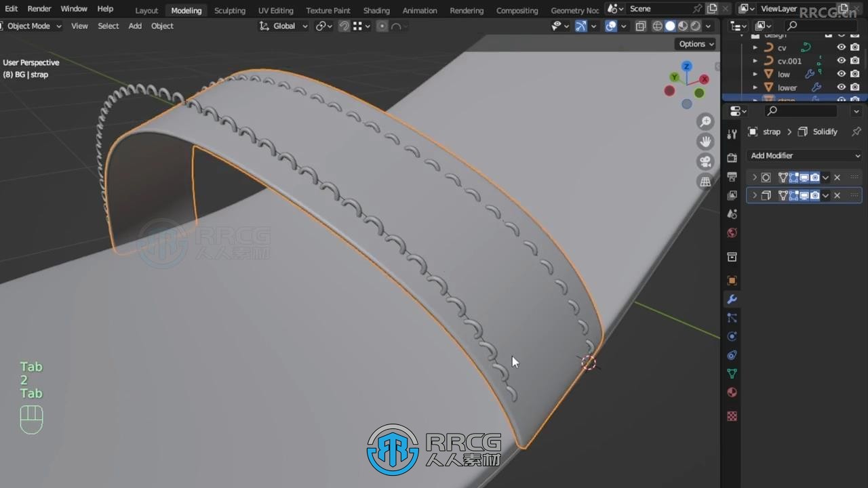This screenshot has width=868, height=488.
Task: Select rendered viewport shading
Action: 696,26
